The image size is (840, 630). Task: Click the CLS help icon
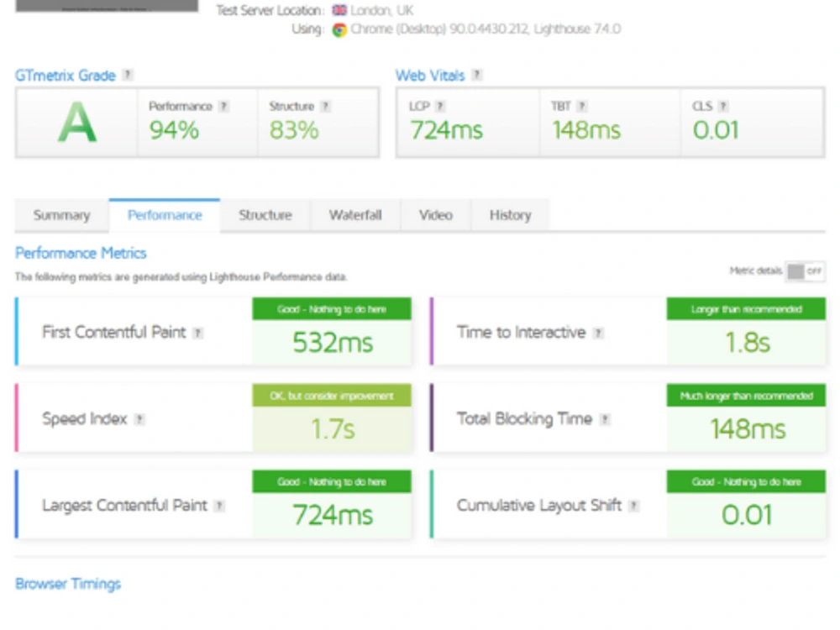pos(722,106)
